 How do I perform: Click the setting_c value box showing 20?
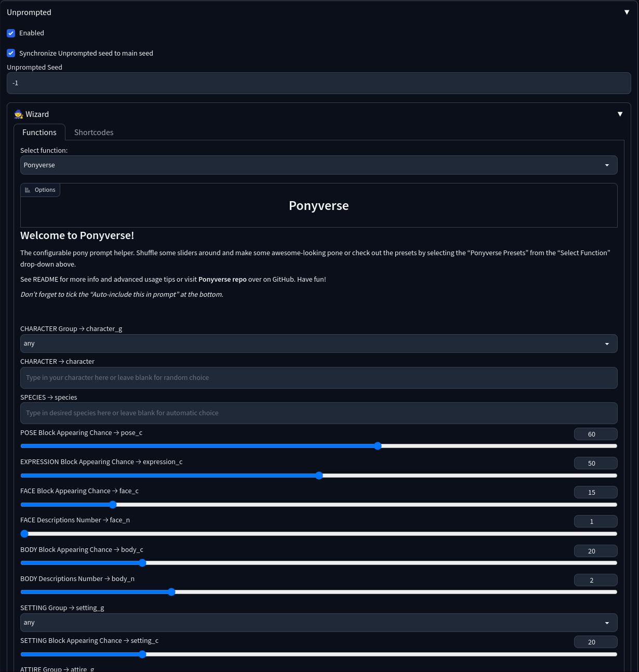pos(596,642)
